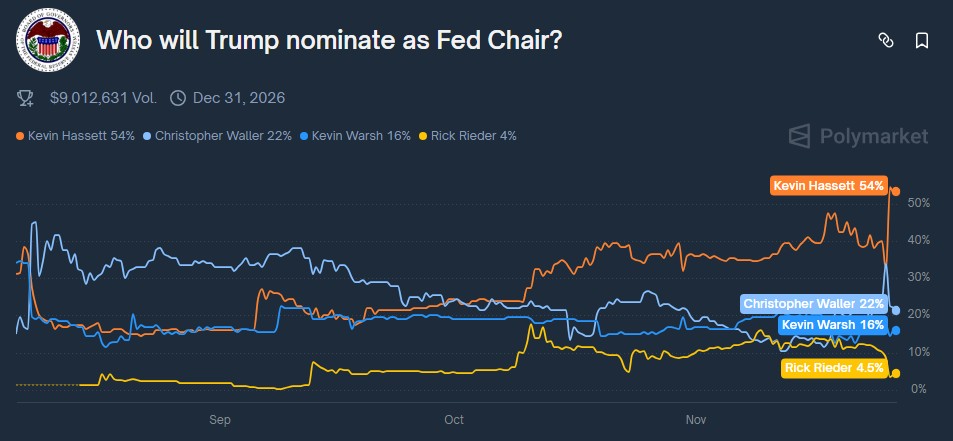This screenshot has width=953, height=441.
Task: Click the Kevin Warsh 16% chart tag
Action: point(832,324)
